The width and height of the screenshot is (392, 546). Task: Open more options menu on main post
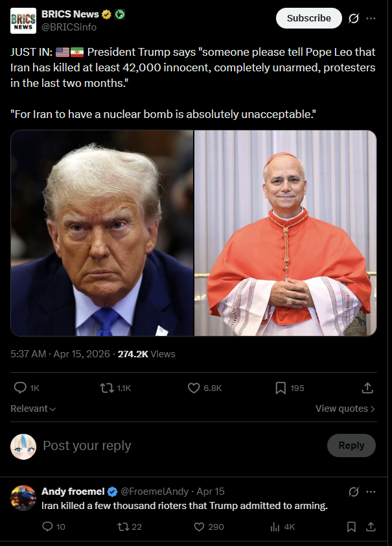[371, 18]
